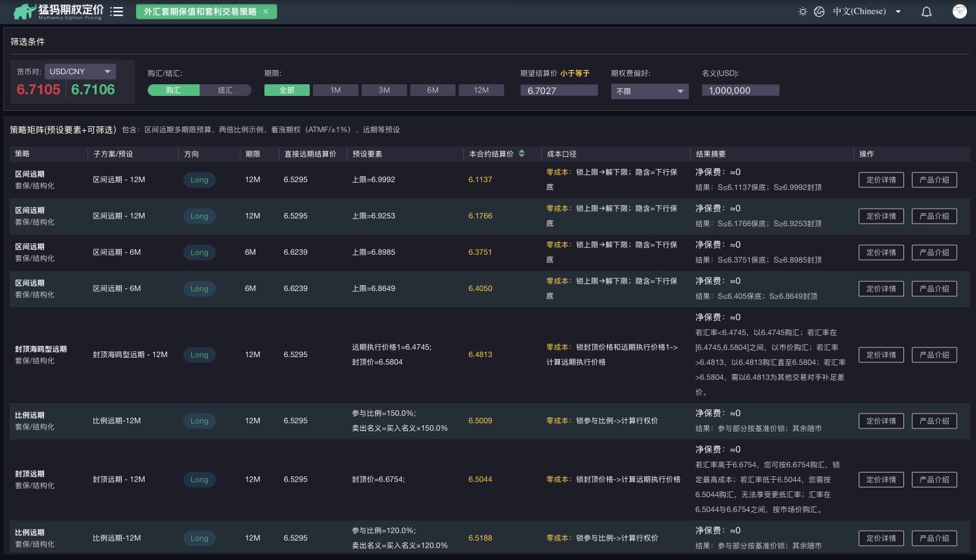The height and width of the screenshot is (560, 976).
Task: Click 策略矩阵(预设要素+可筛选) section title
Action: [63, 130]
